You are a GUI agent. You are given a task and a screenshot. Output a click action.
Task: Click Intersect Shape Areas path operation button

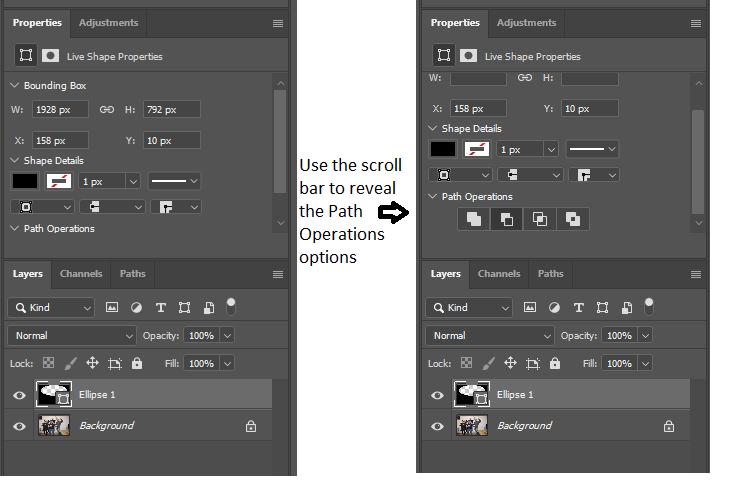540,219
